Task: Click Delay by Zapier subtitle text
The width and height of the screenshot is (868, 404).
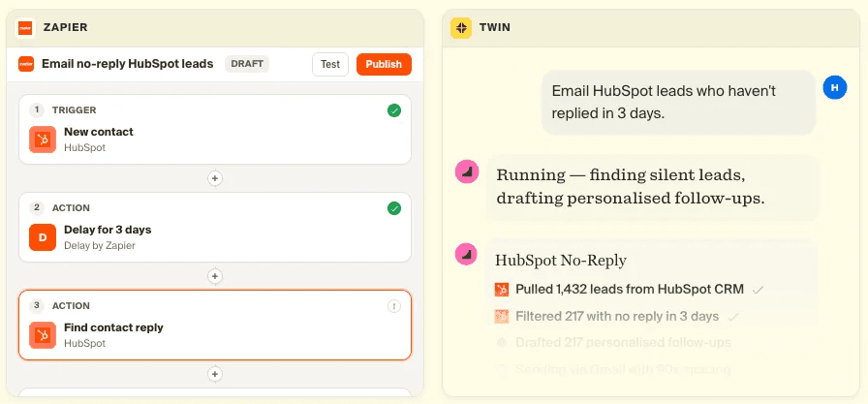Action: [x=100, y=246]
